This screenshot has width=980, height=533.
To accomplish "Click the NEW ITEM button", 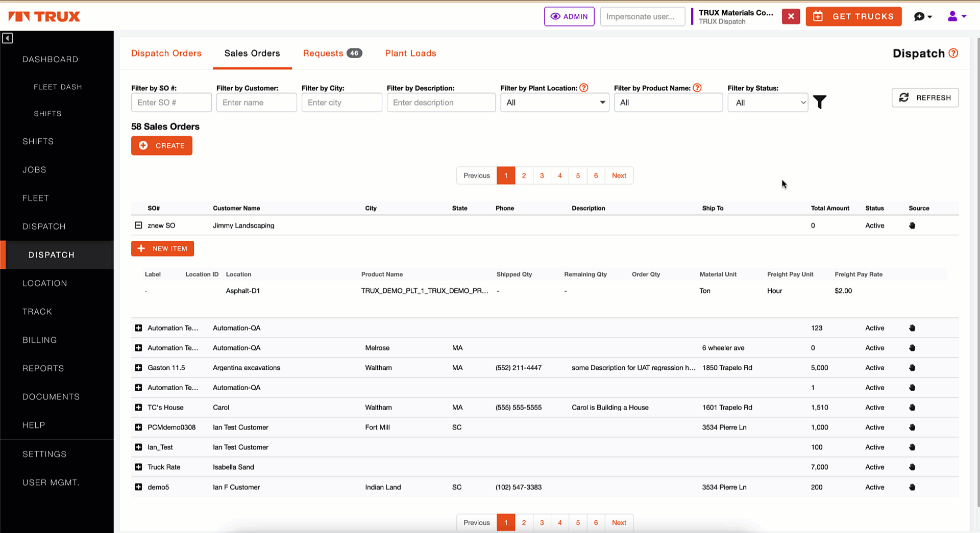I will click(162, 248).
